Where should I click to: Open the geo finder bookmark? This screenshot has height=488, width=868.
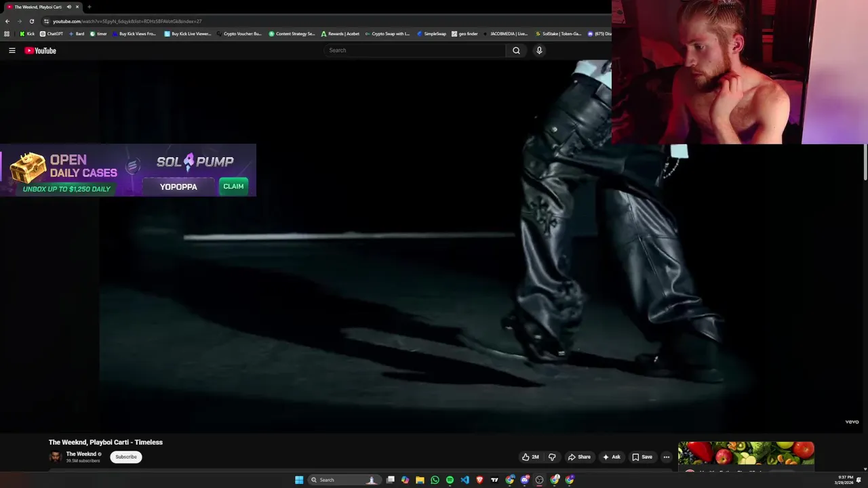point(465,33)
